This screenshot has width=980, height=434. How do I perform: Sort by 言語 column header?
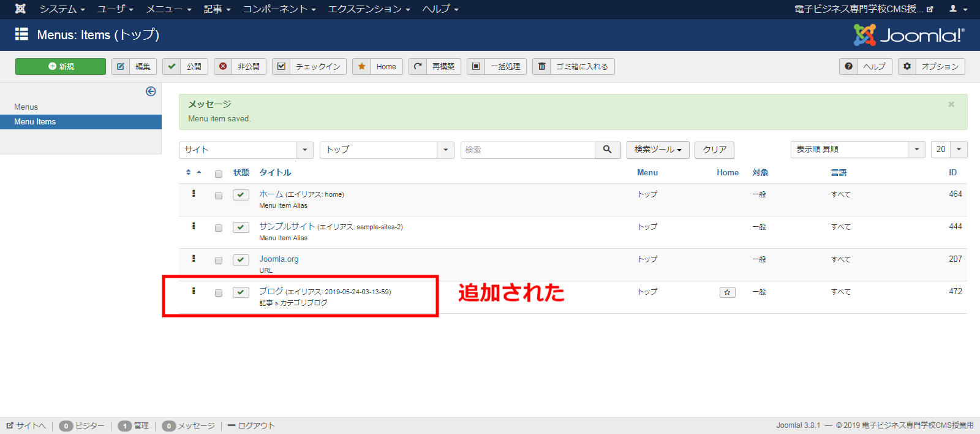coord(839,172)
